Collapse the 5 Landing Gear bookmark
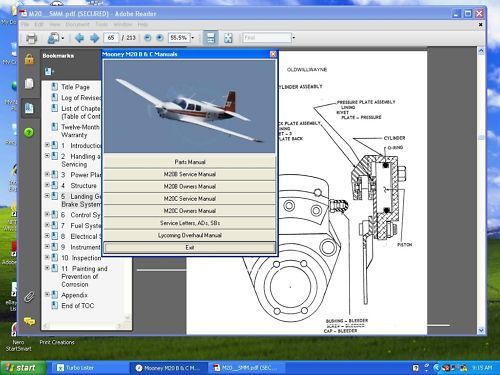The image size is (500, 375). pyautogui.click(x=47, y=196)
